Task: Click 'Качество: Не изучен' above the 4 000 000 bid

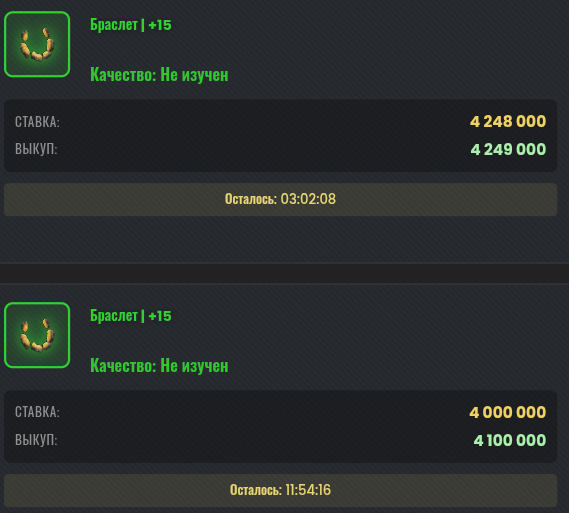Action: pyautogui.click(x=159, y=366)
